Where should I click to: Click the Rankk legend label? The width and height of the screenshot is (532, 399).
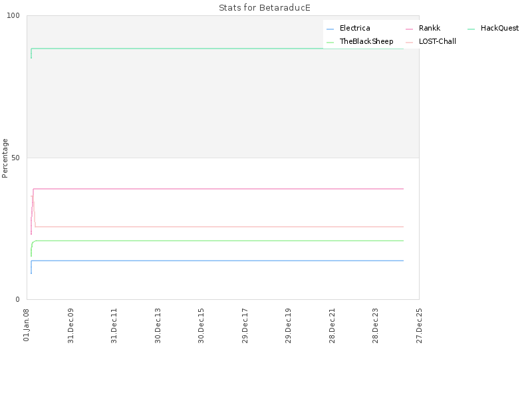click(430, 28)
